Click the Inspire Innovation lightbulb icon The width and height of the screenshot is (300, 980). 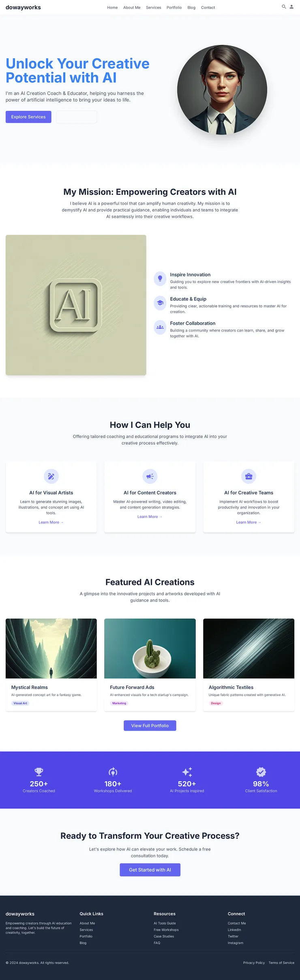(160, 278)
